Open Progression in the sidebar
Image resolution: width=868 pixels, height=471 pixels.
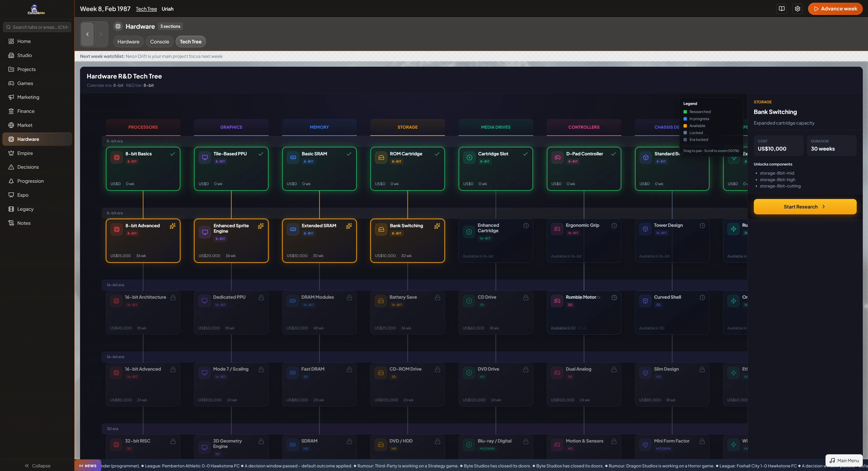(37, 181)
